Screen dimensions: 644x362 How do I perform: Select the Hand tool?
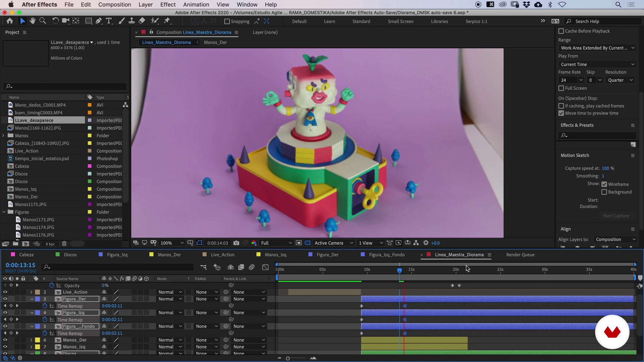click(33, 21)
